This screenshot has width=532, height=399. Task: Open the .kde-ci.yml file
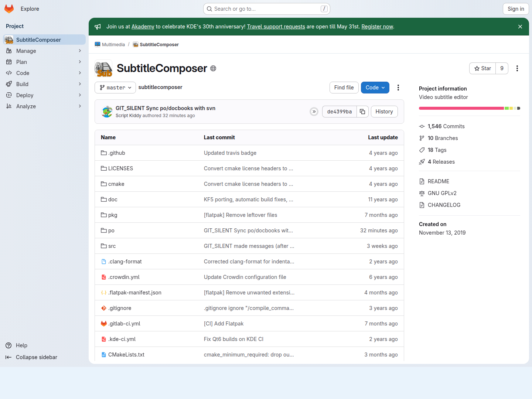122,339
